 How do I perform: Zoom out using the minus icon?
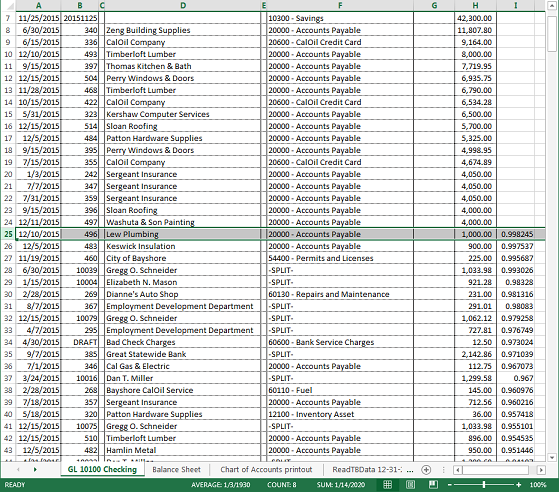(450, 485)
